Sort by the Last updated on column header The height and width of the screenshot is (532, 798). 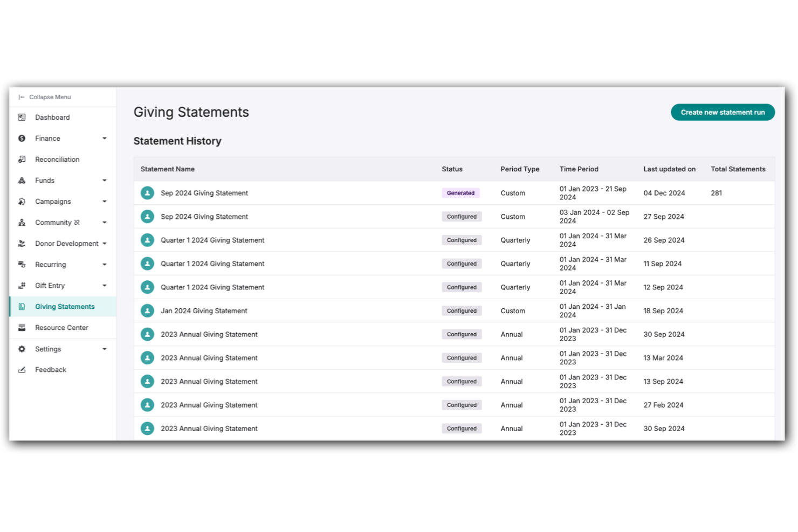[x=669, y=169]
